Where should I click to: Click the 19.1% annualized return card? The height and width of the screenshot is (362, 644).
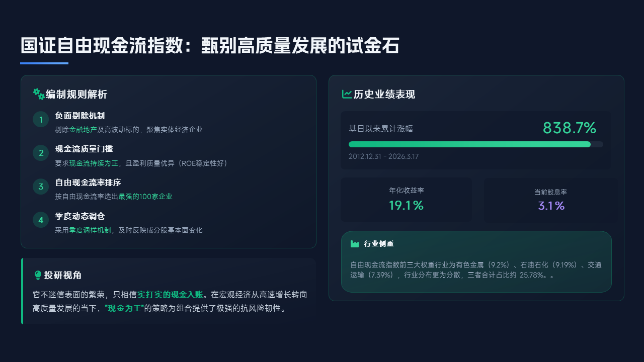coord(406,200)
